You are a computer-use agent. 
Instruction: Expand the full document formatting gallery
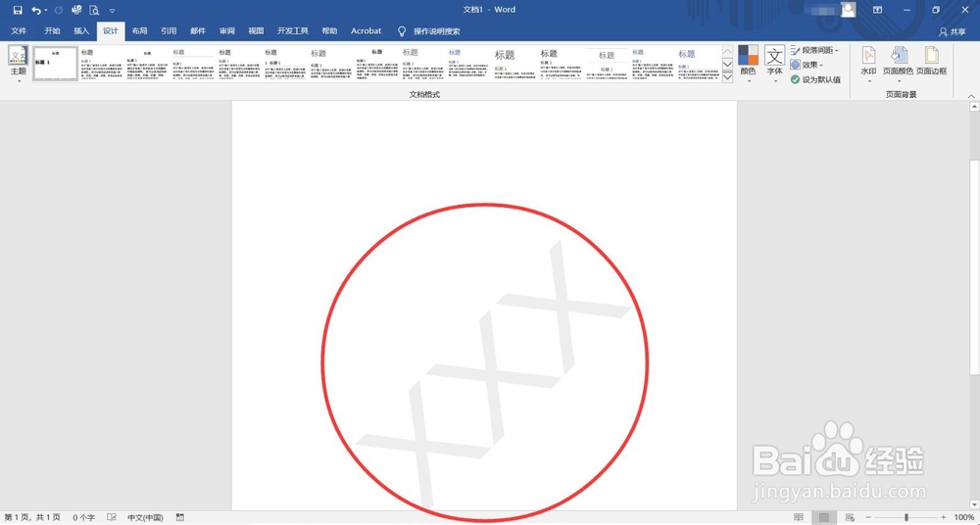[x=727, y=76]
